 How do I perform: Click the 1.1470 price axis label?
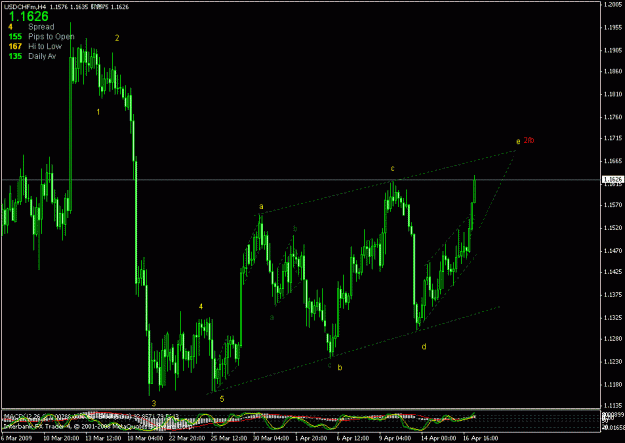(x=613, y=251)
